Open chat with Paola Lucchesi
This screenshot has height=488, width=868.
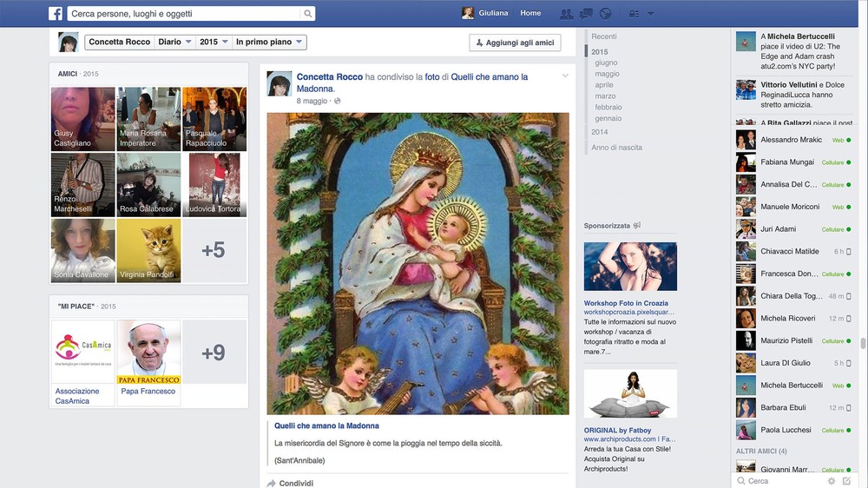click(x=794, y=430)
